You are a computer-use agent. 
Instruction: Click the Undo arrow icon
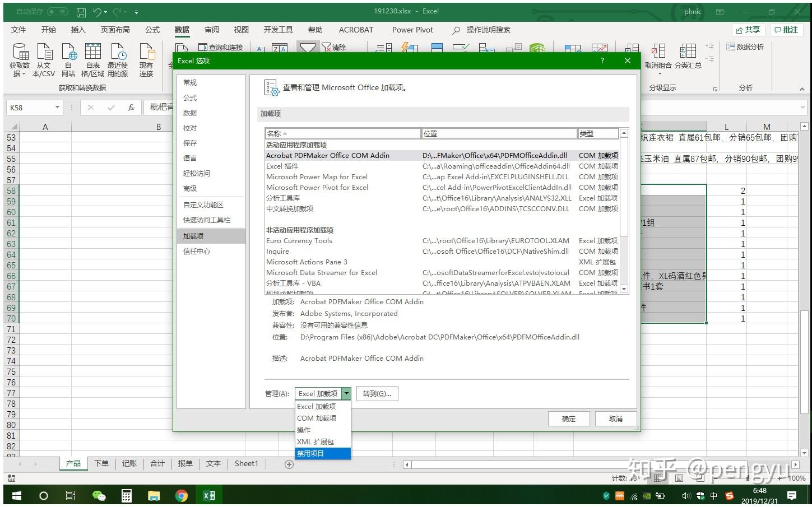pyautogui.click(x=98, y=12)
